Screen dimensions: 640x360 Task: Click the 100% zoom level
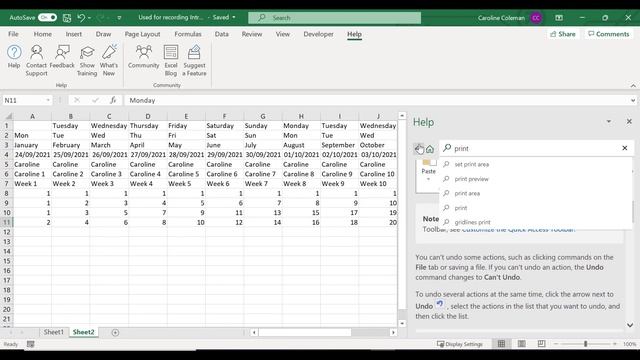[x=629, y=344]
